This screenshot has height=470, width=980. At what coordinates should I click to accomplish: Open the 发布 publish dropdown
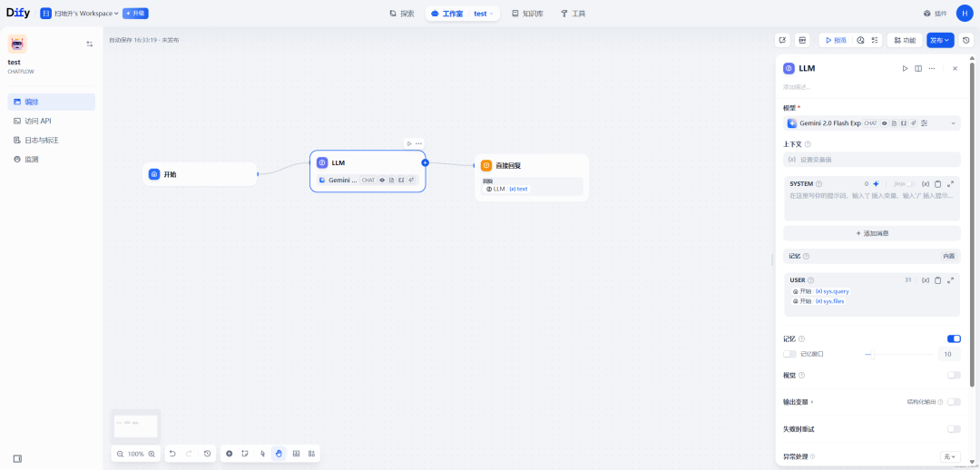pos(939,40)
